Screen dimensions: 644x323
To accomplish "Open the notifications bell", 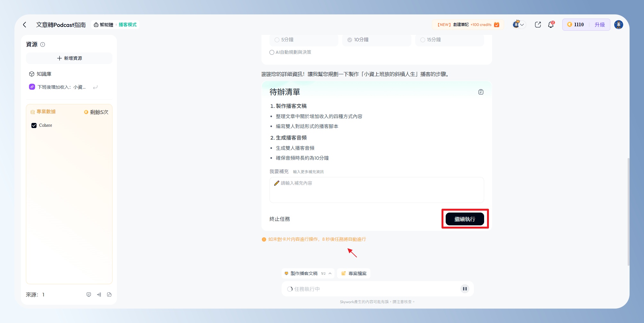I will point(551,25).
